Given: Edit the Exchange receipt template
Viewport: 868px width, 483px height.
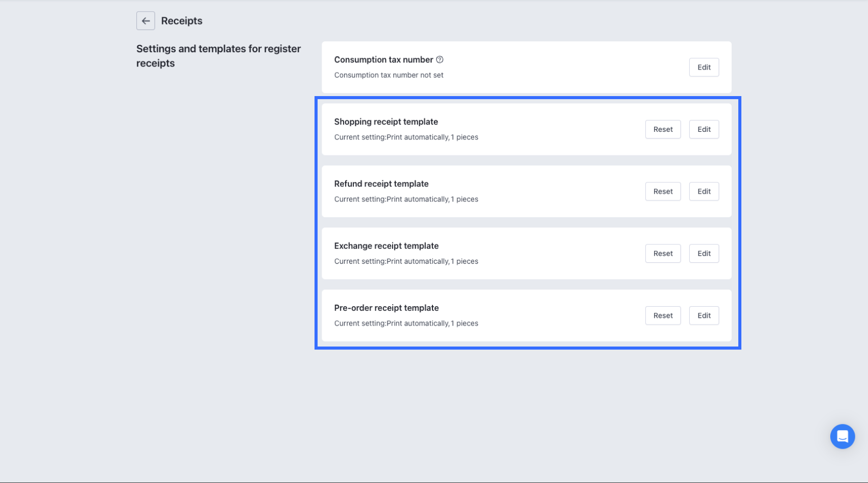Looking at the screenshot, I should (x=704, y=254).
